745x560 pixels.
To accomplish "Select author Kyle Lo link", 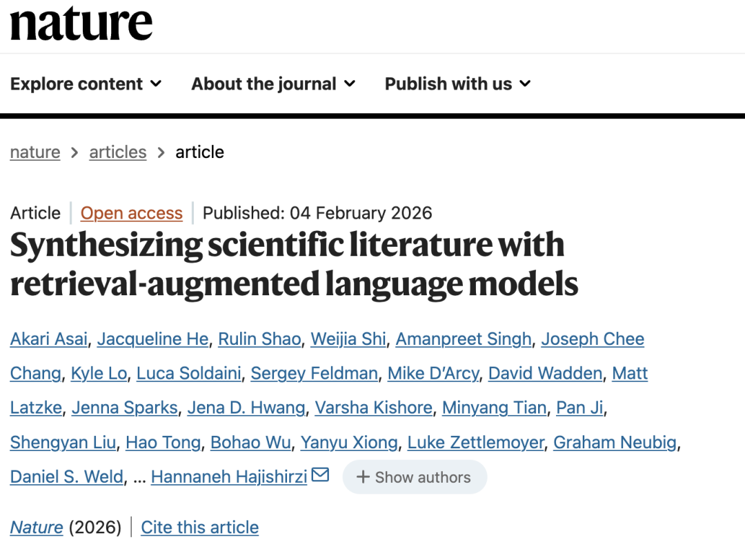I will coord(99,374).
